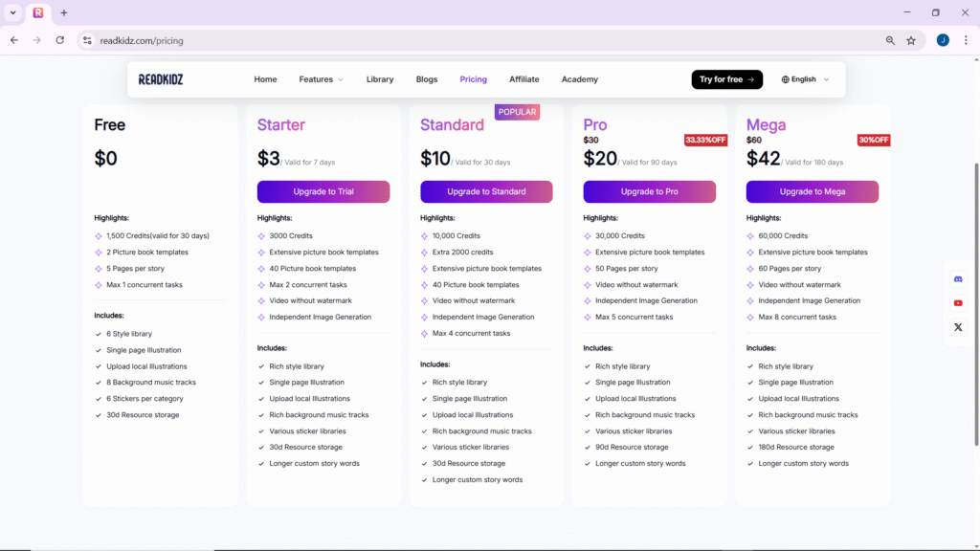Click Upgrade to Mega button

[813, 191]
